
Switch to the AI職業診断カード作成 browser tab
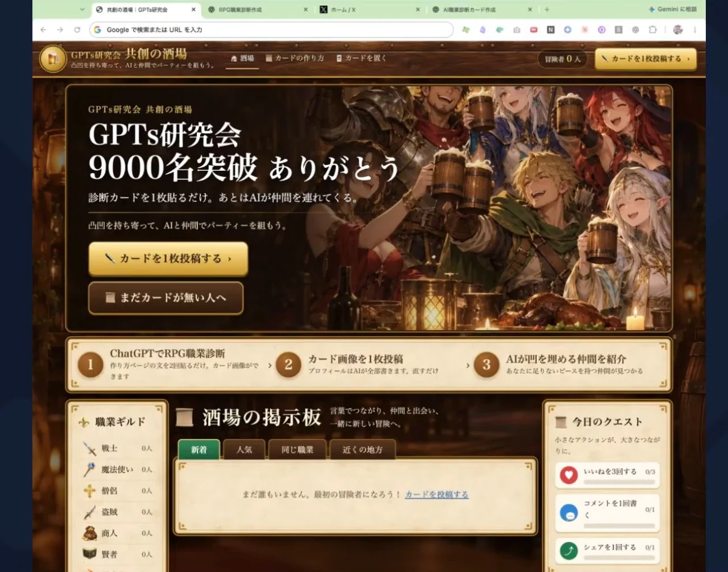pyautogui.click(x=482, y=10)
